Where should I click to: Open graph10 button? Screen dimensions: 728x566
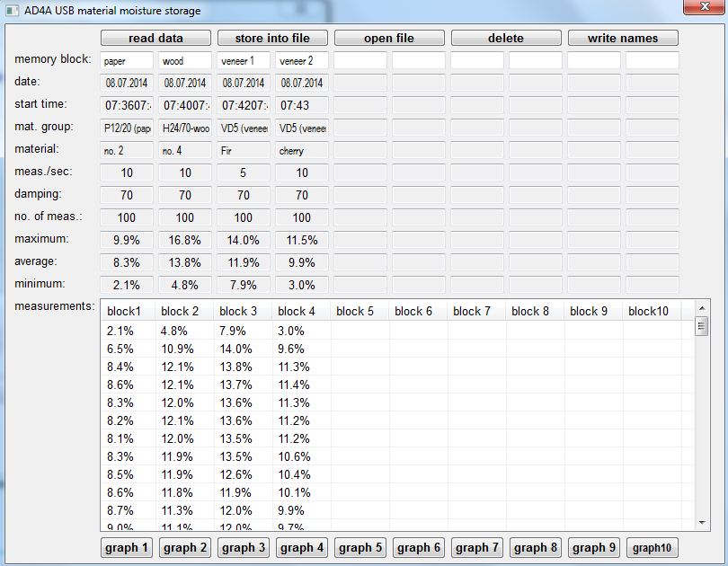(653, 547)
